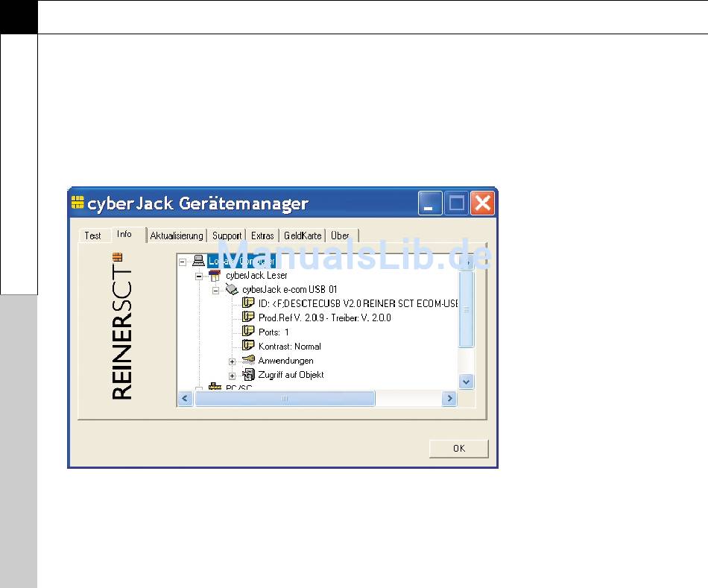Click the note icon beside Kontrast: Normal
This screenshot has height=588, width=708.
pos(248,346)
